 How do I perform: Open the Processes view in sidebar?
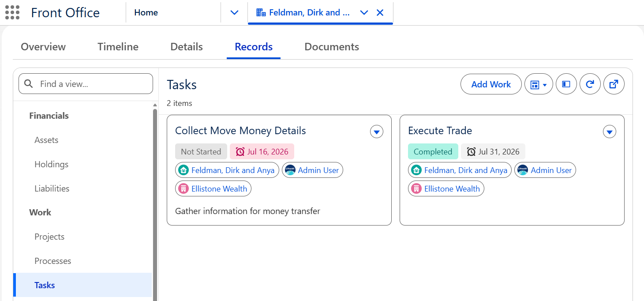(53, 261)
